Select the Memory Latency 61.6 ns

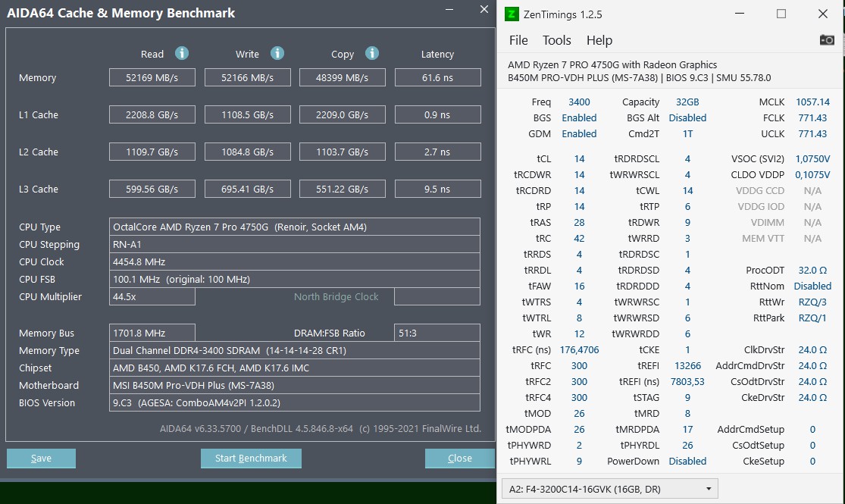437,77
